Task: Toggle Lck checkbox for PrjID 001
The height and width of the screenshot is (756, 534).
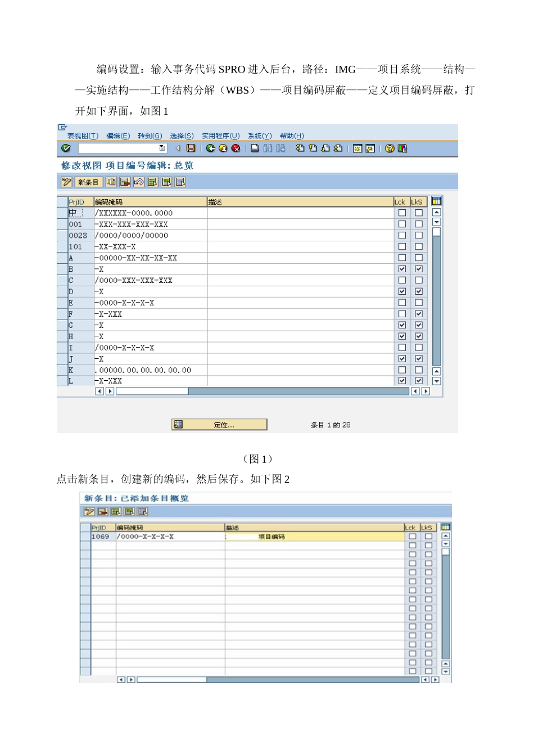Action: pyautogui.click(x=402, y=224)
